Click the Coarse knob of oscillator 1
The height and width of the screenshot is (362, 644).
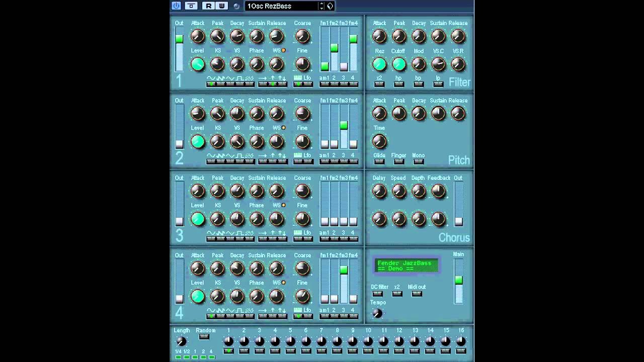point(302,36)
